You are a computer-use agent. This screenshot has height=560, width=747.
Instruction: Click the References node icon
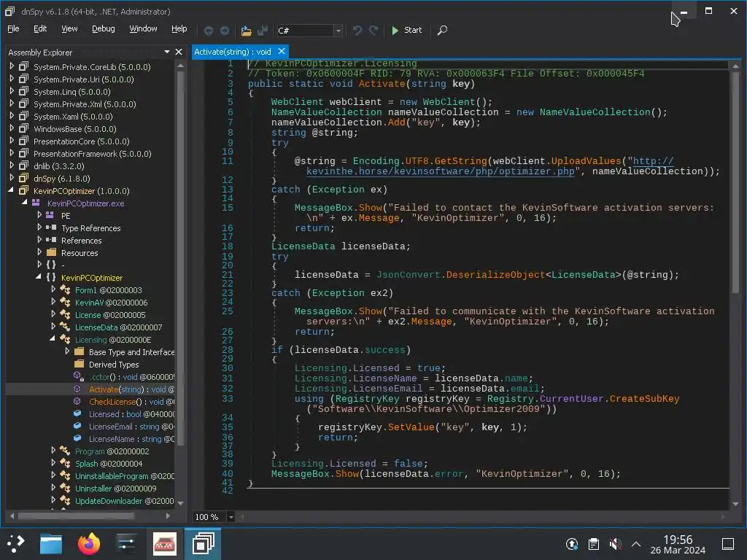click(51, 240)
